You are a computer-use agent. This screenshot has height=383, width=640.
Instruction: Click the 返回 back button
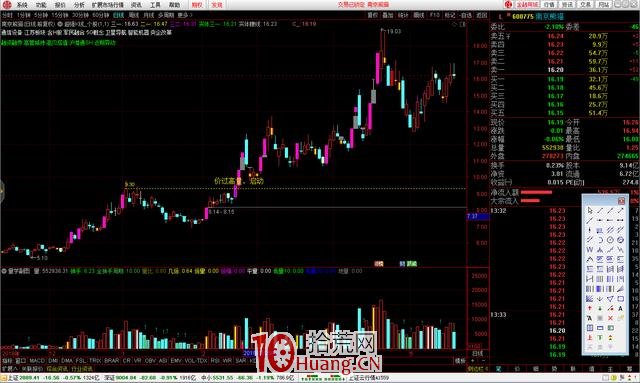(x=482, y=15)
